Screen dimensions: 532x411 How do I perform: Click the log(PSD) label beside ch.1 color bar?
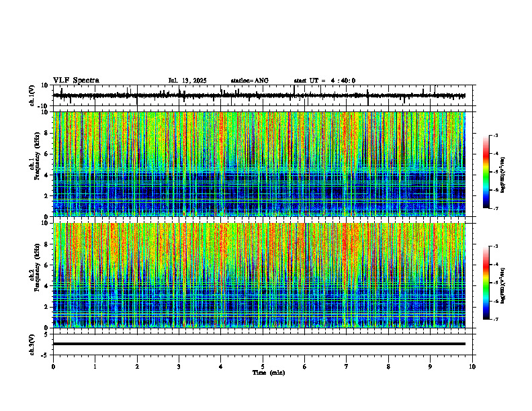point(503,175)
